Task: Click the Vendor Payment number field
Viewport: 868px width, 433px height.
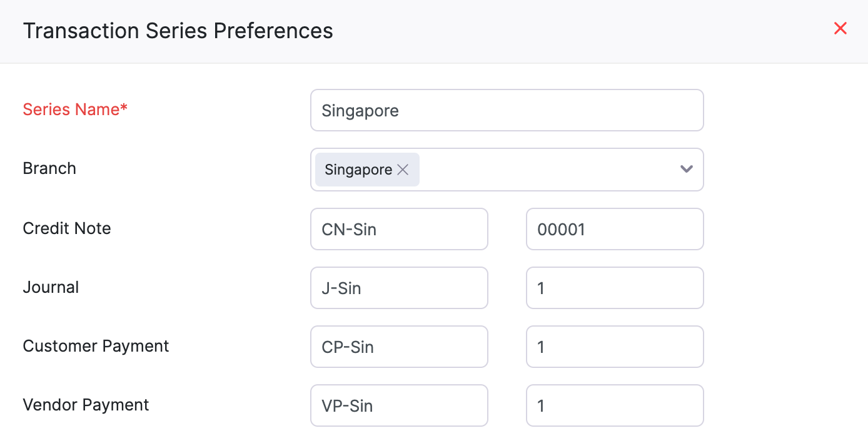Action: click(x=614, y=405)
